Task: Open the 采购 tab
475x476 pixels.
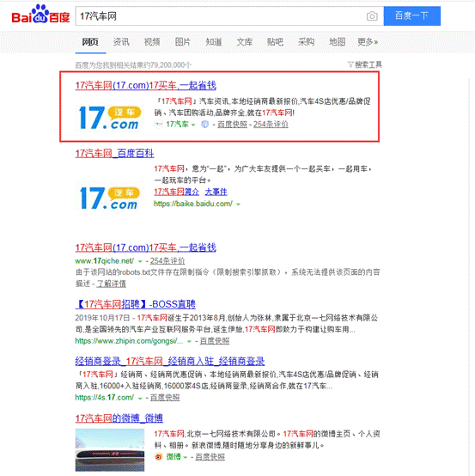Action: coord(306,42)
